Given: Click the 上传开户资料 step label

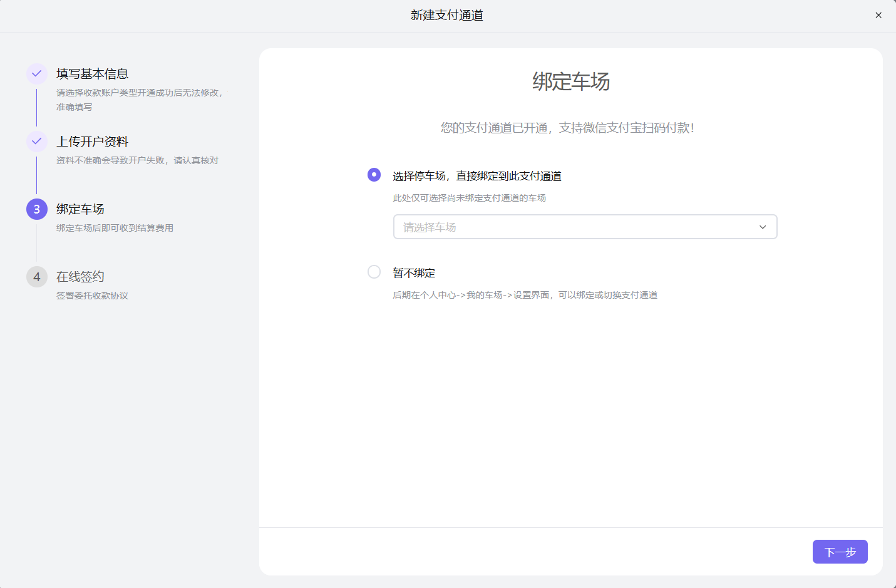Looking at the screenshot, I should [x=92, y=142].
